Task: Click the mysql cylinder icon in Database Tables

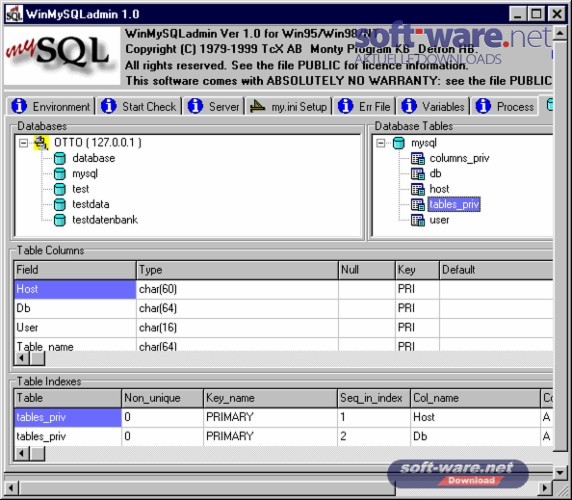Action: 399,143
